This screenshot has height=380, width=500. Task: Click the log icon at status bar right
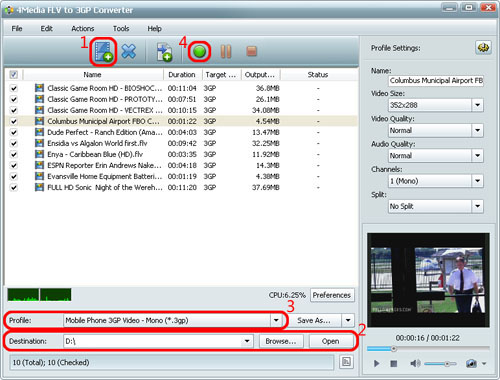[x=346, y=362]
